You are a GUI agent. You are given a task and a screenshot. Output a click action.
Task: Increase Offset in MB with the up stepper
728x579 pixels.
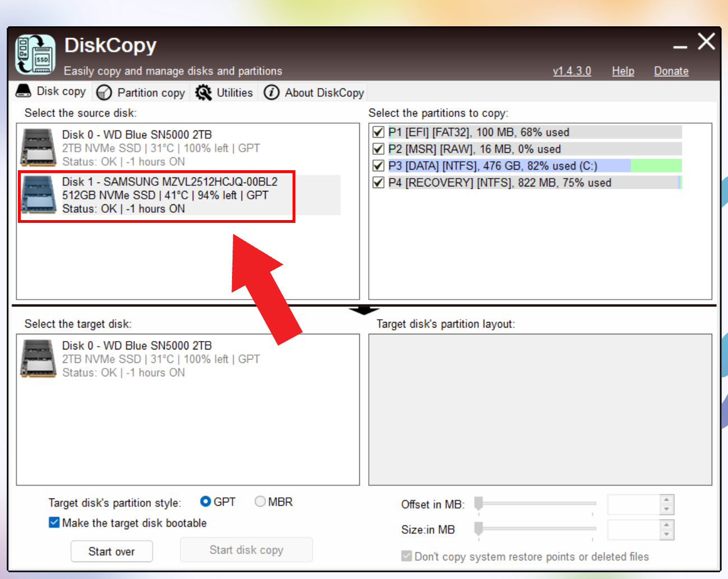pyautogui.click(x=666, y=500)
